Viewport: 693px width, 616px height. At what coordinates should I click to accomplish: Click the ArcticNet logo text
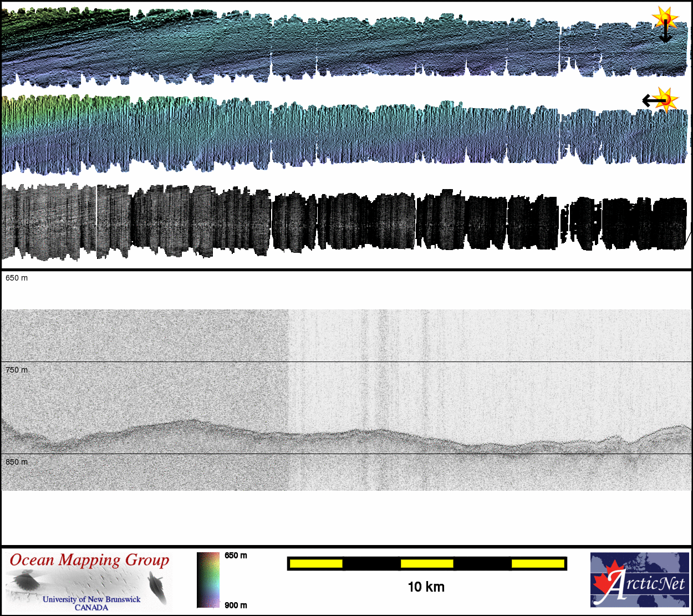[647, 584]
